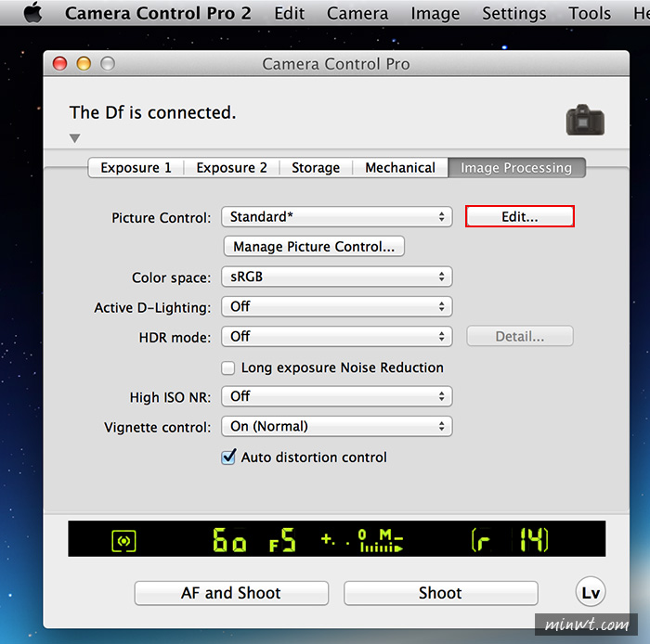Open Color space dropdown showing sRGB
This screenshot has width=650, height=644.
[336, 277]
